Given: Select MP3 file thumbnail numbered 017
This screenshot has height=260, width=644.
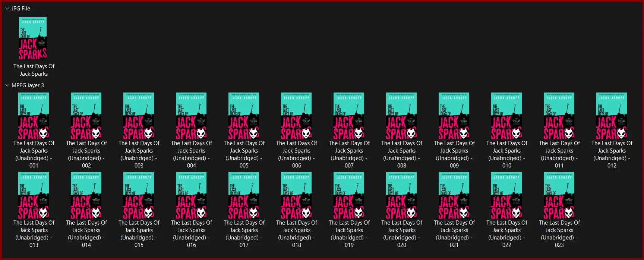Looking at the screenshot, I should (x=244, y=195).
